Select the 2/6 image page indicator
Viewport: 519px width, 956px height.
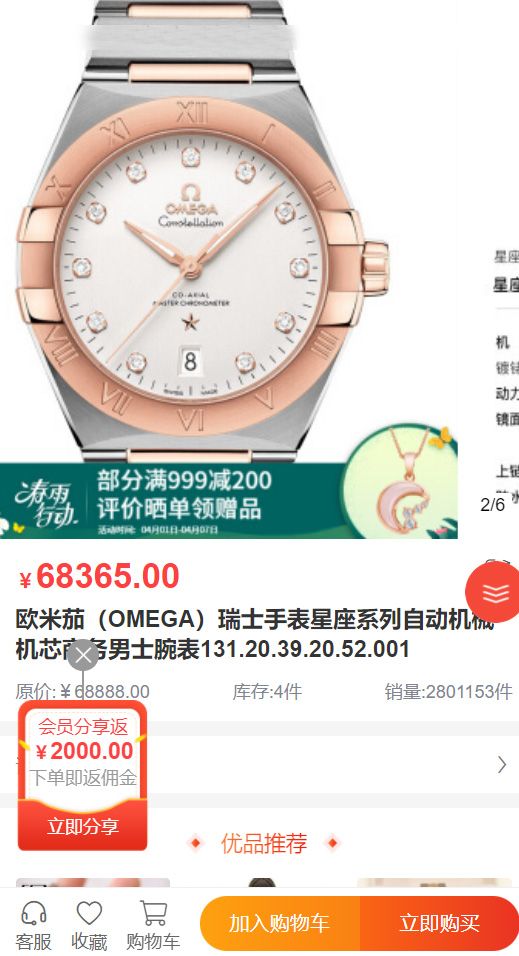pos(493,505)
